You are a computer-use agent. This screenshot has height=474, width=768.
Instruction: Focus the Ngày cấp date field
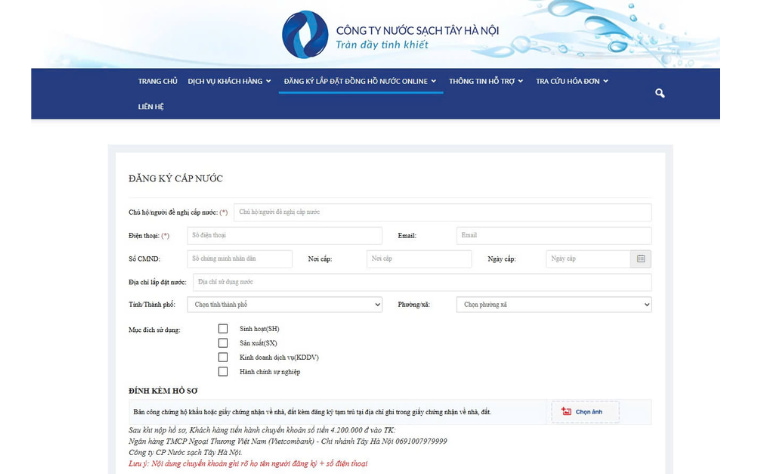pyautogui.click(x=588, y=259)
